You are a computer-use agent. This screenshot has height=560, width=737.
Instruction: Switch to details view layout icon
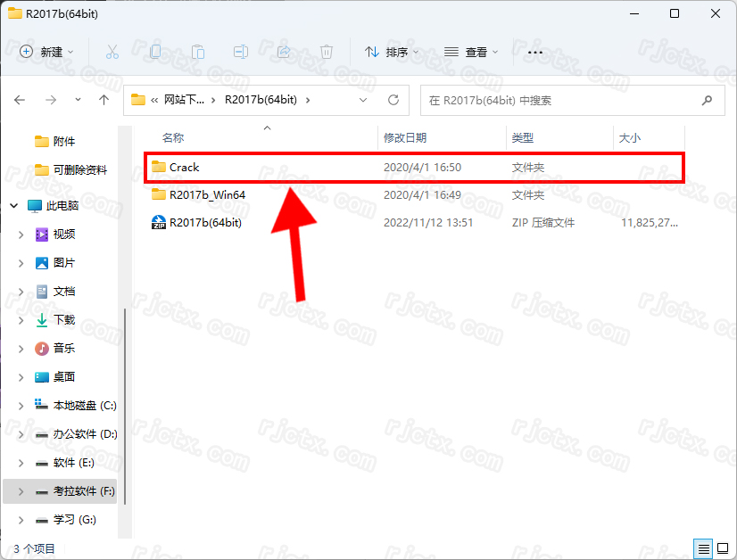[704, 548]
